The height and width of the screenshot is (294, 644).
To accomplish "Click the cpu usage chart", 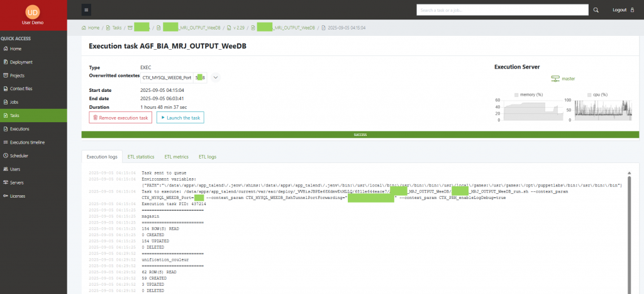I will point(603,110).
